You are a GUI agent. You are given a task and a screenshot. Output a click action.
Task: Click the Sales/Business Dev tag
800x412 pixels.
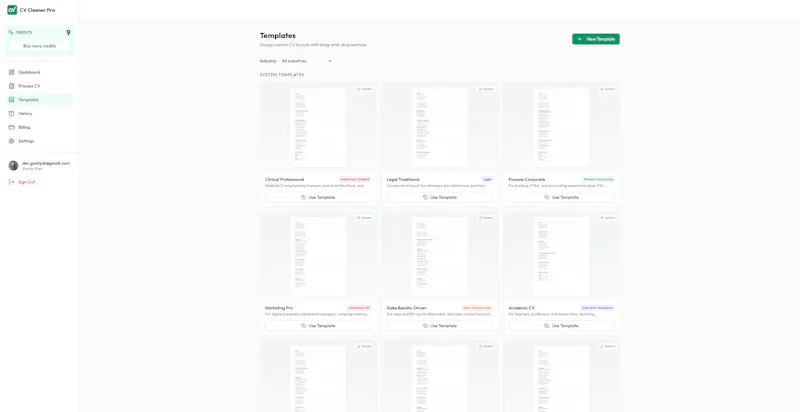click(477, 308)
